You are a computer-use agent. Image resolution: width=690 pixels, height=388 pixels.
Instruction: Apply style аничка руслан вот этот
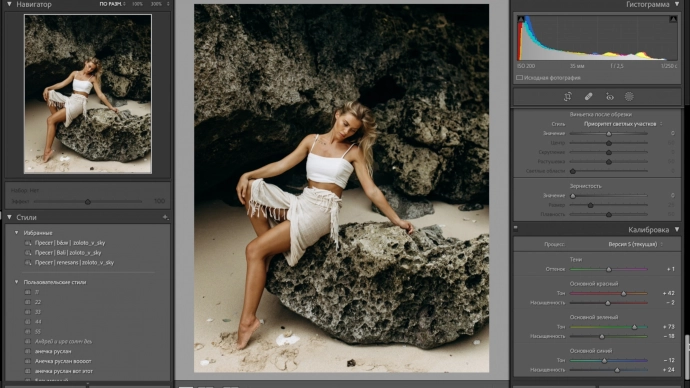64,371
